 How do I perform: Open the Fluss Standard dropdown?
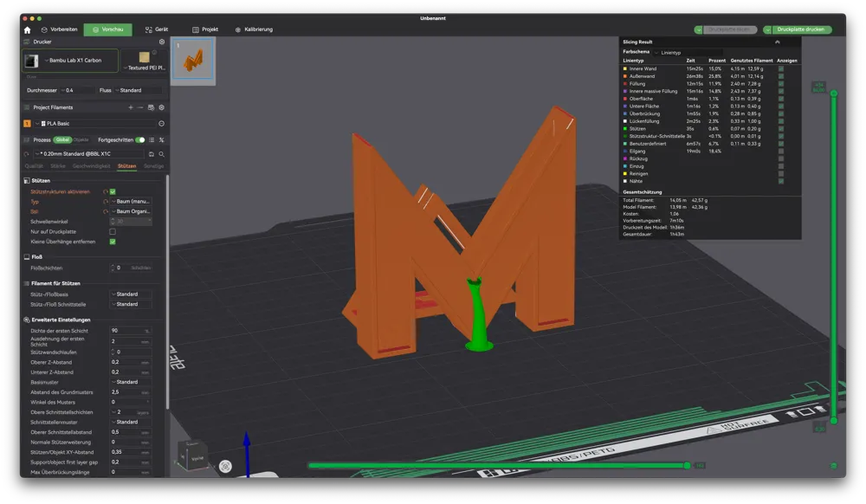click(138, 91)
